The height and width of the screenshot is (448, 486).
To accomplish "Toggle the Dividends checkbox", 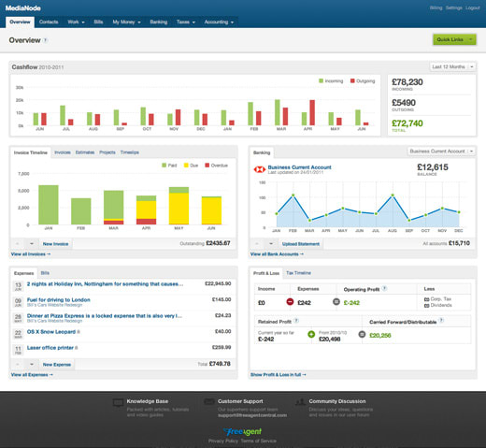I will tap(426, 306).
